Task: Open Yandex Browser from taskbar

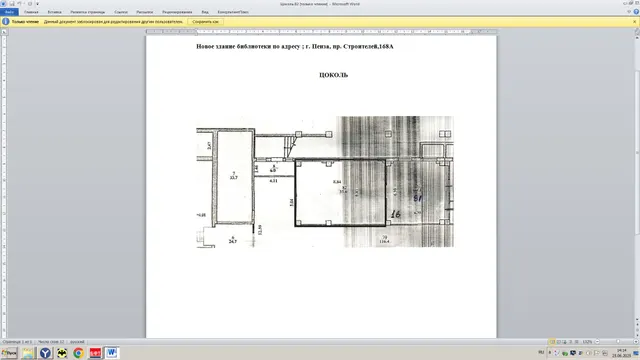Action: [45, 353]
